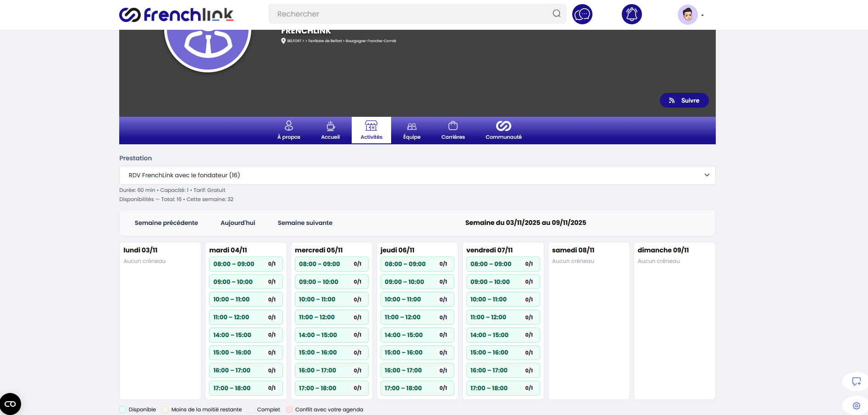Viewport: 868px width, 415px height.
Task: Switch to the À propos tab
Action: pyautogui.click(x=288, y=130)
